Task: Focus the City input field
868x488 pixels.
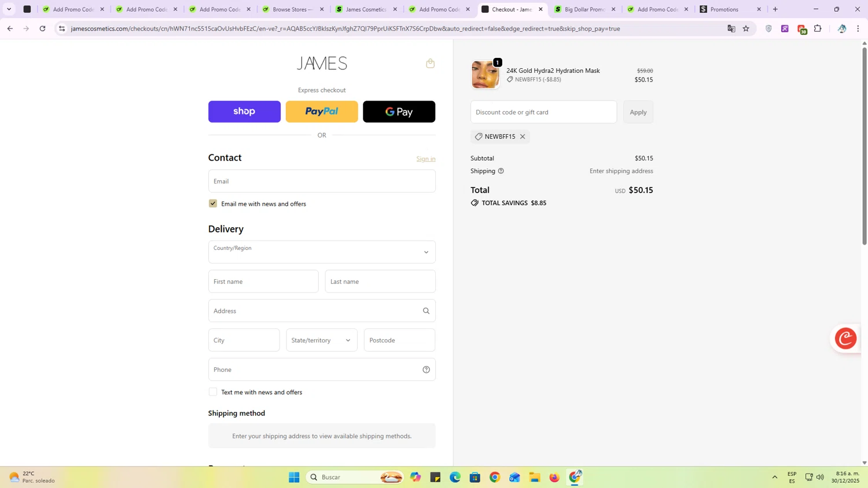Action: (244, 341)
